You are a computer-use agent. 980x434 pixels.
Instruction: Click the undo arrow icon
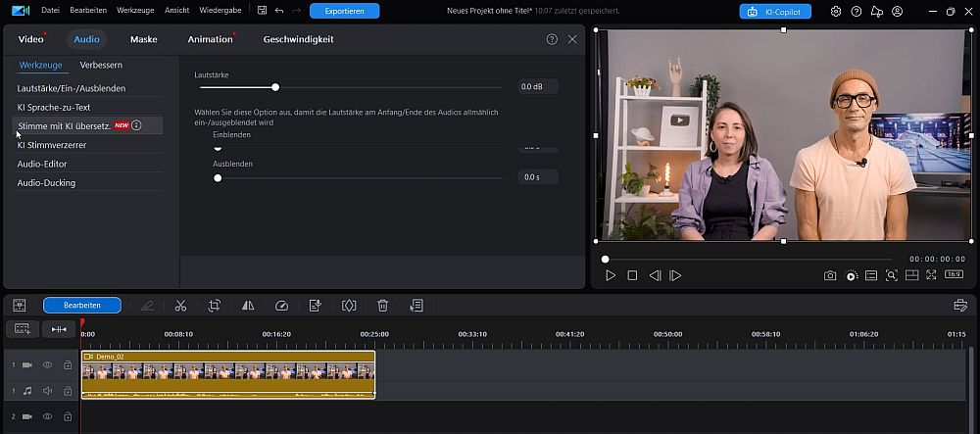278,11
